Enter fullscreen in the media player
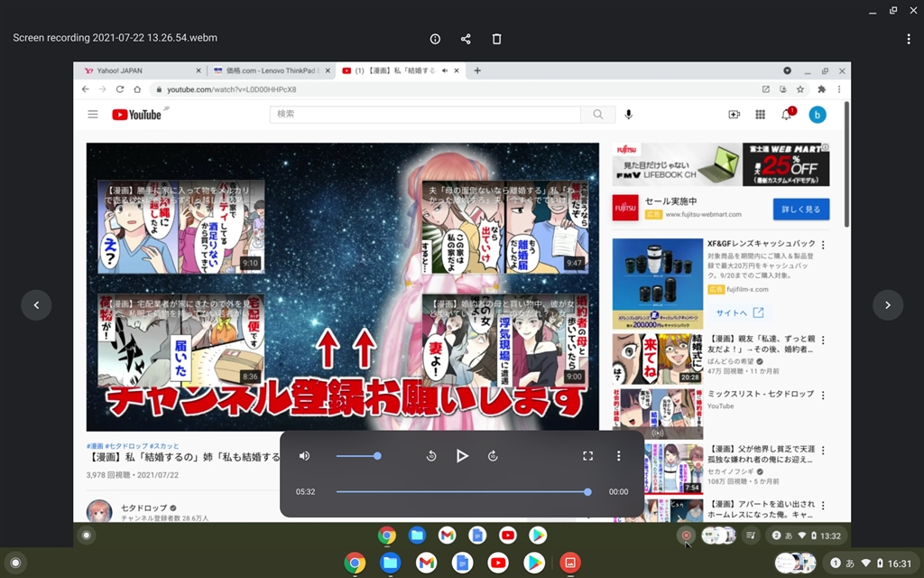This screenshot has height=578, width=924. [x=587, y=456]
